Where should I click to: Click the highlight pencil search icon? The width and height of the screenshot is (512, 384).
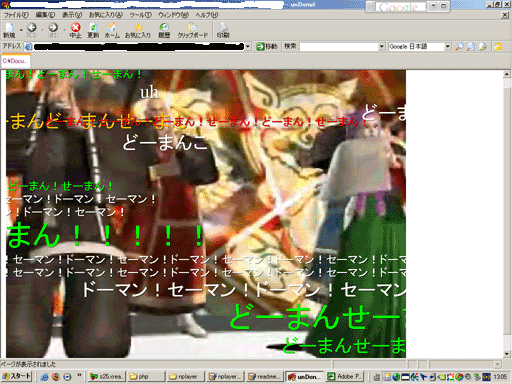(482, 47)
